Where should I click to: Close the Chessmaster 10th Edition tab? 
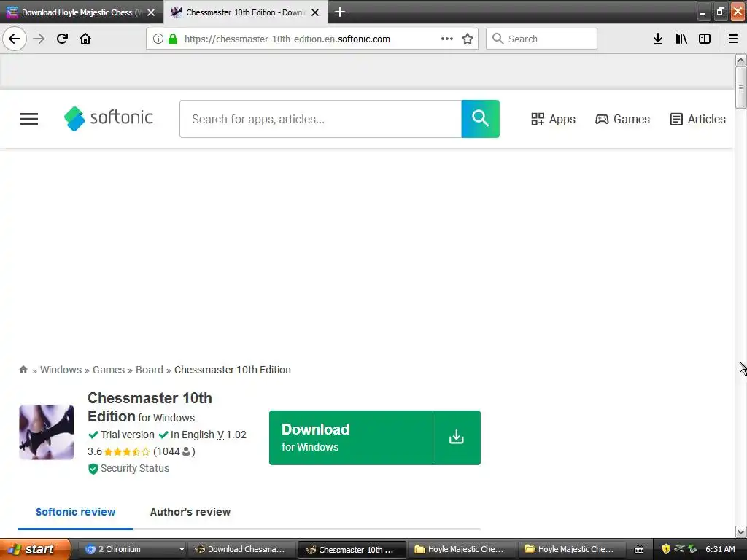(315, 12)
